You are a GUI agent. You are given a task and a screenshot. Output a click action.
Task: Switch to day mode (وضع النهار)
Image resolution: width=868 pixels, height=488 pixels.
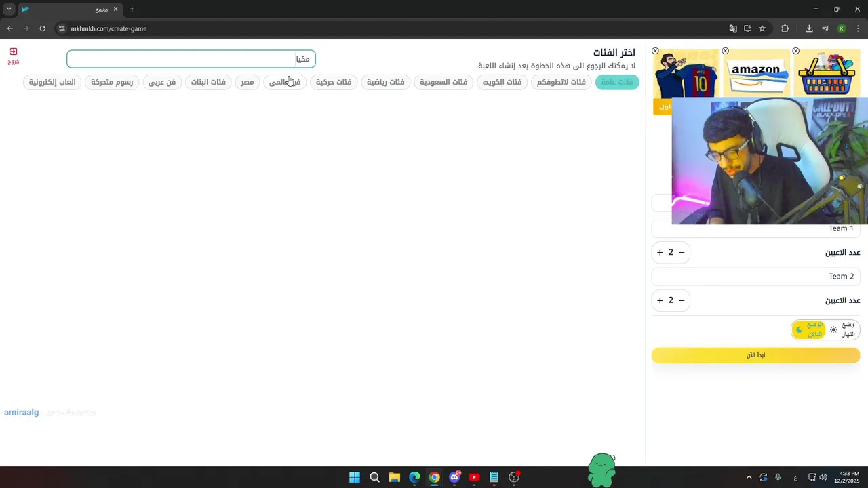click(843, 330)
